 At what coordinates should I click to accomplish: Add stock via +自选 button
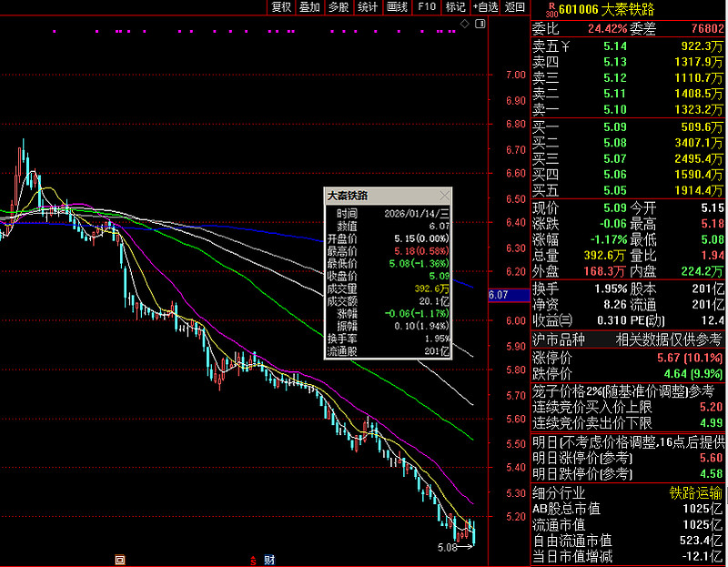[x=485, y=7]
